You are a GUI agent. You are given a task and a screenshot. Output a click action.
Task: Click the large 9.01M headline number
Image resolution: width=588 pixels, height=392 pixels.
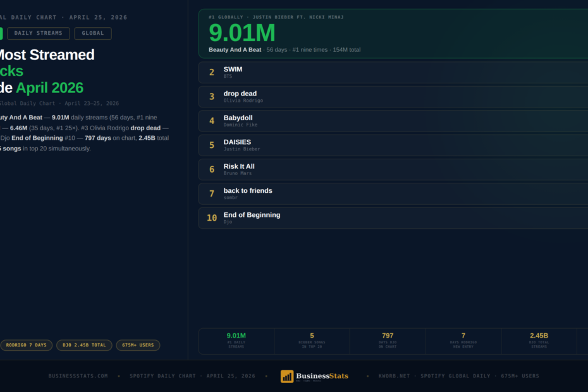[x=242, y=33]
